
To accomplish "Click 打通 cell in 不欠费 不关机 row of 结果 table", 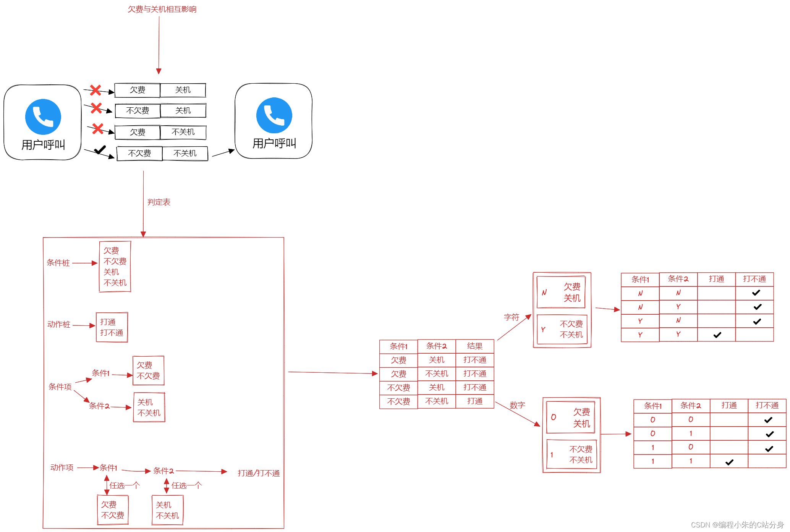I will click(475, 401).
